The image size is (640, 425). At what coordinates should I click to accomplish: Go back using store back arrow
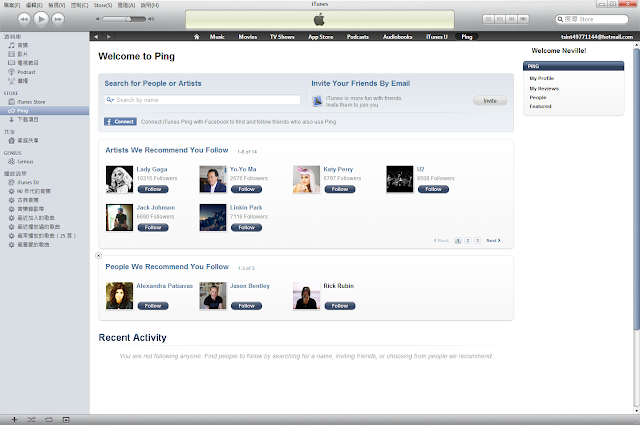tap(96, 37)
